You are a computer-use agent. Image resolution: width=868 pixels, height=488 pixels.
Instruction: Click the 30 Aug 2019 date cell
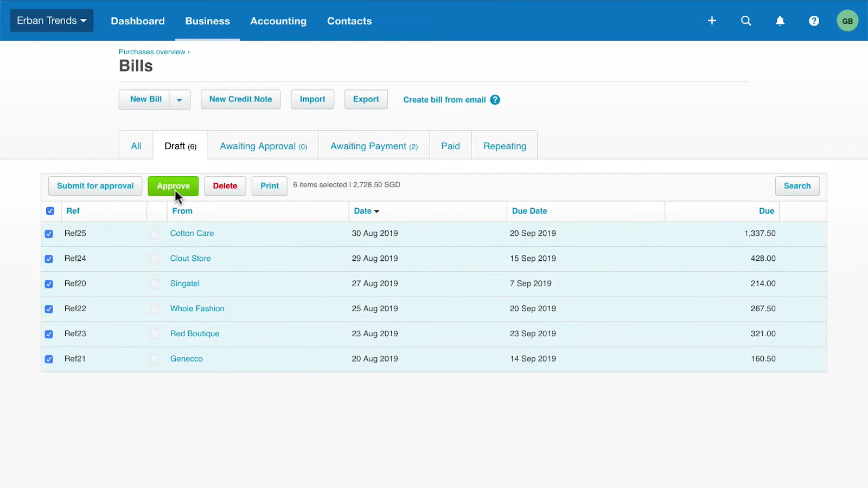click(x=375, y=233)
